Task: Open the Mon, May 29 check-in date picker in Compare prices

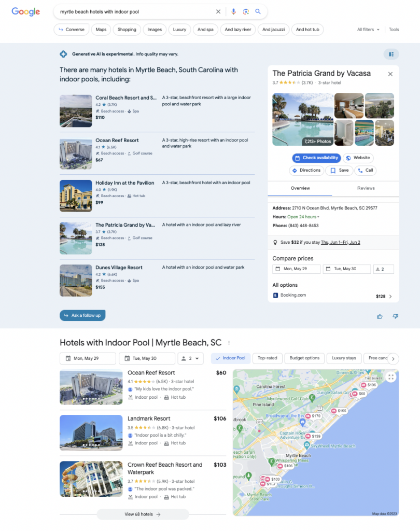Action: tap(297, 269)
